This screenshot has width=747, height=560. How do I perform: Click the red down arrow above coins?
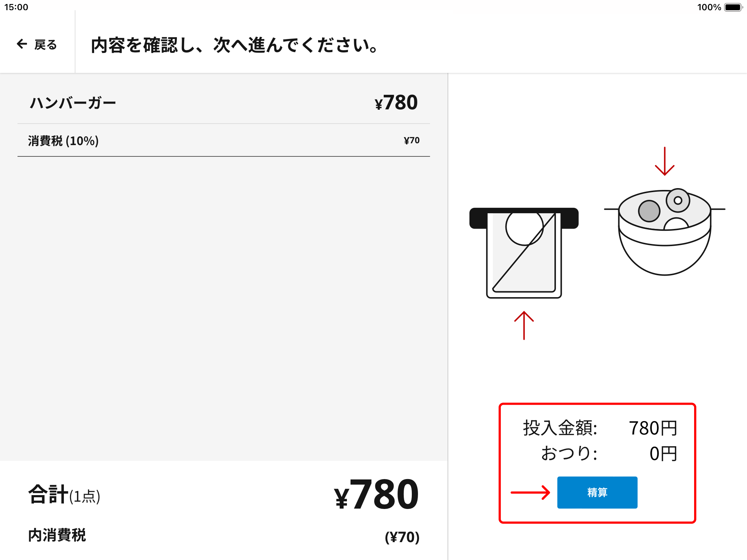pos(665,161)
